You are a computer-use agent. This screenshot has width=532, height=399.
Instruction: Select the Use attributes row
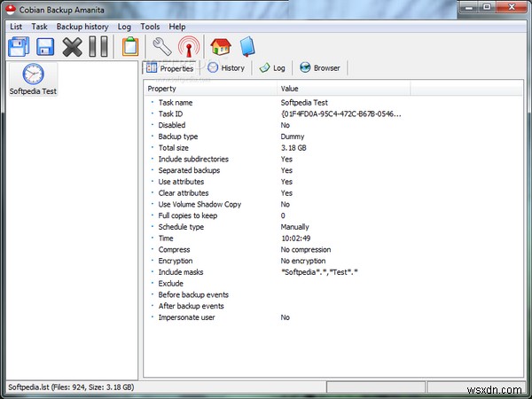tap(333, 182)
